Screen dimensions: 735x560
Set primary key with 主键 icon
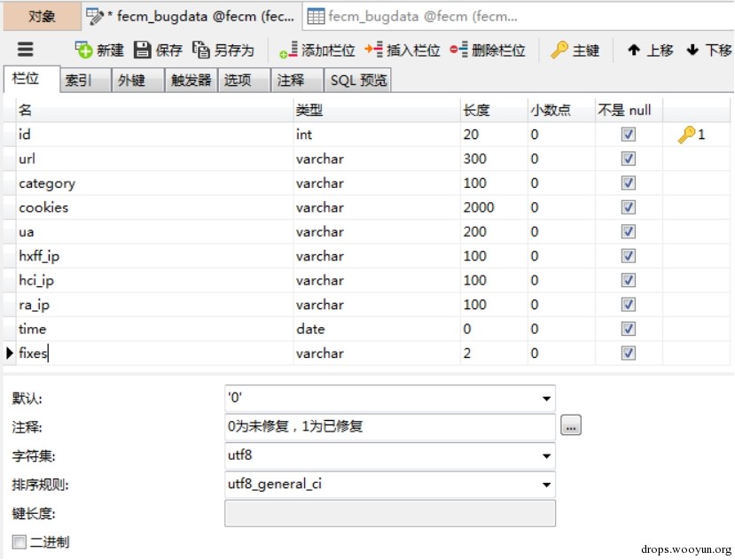tap(559, 50)
